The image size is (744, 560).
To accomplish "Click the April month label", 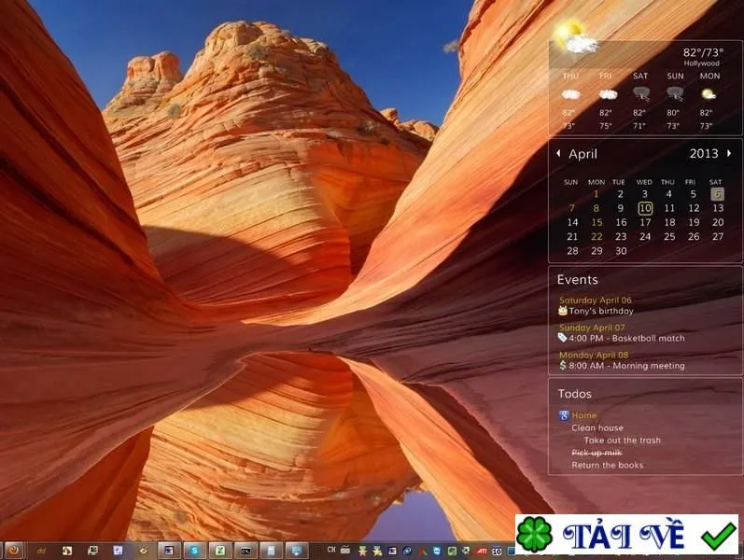I will click(583, 154).
